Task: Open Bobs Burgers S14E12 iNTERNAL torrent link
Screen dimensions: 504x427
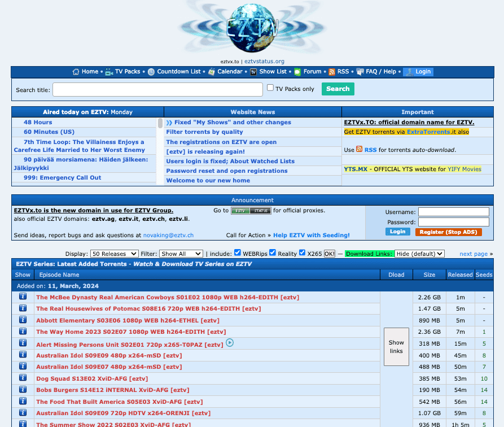Action: [113, 390]
